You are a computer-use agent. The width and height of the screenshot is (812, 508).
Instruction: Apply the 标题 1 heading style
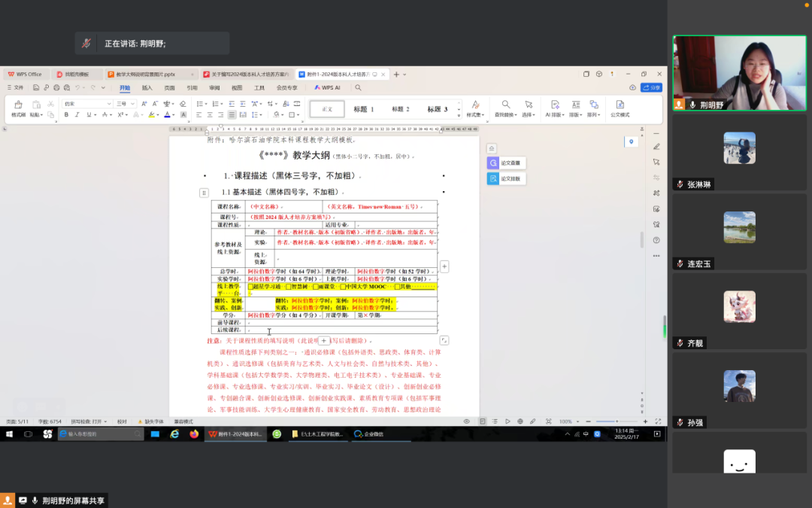pos(364,109)
